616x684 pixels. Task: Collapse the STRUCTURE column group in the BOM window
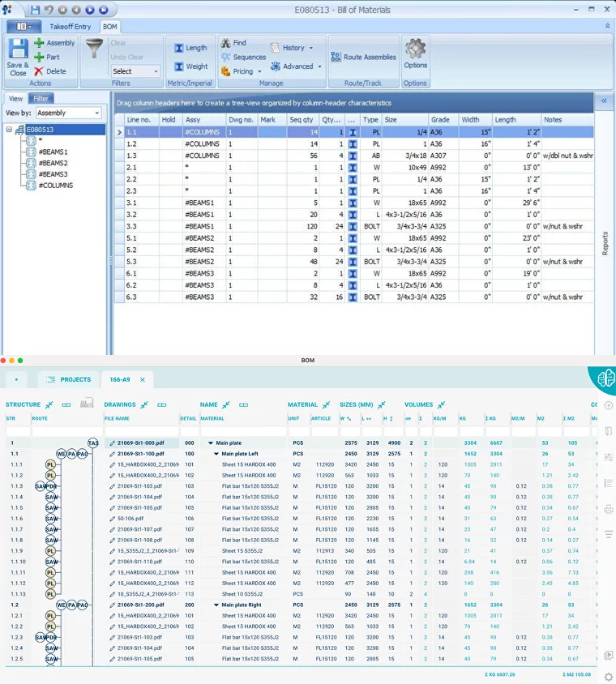click(x=49, y=405)
